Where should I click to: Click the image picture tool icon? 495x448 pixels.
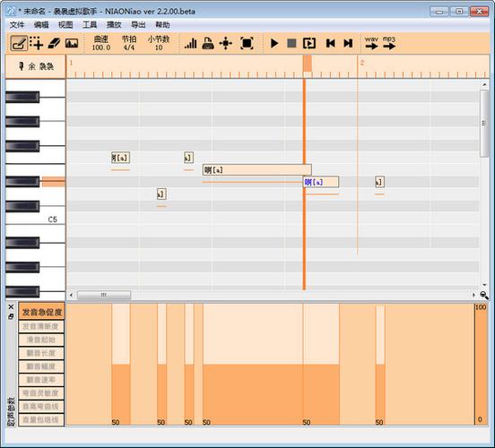72,43
